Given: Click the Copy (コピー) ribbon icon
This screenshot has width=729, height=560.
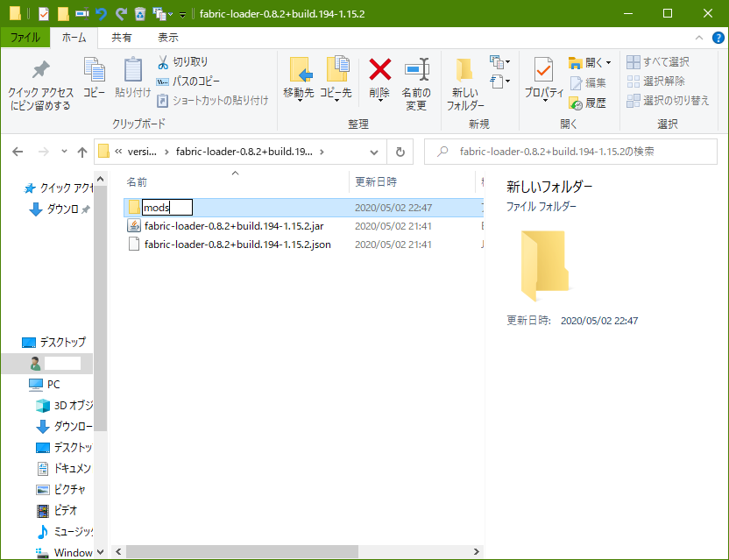Looking at the screenshot, I should coord(94,72).
